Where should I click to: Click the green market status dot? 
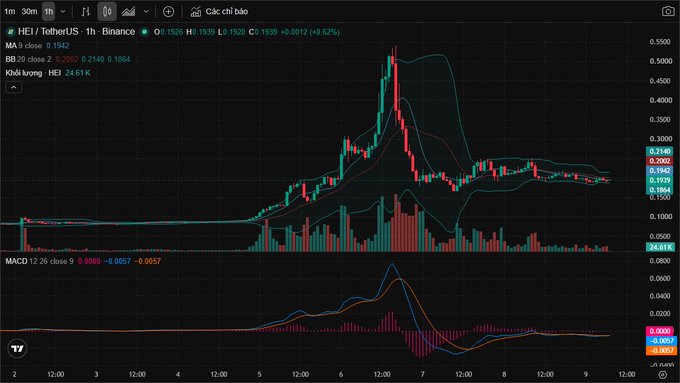(x=145, y=32)
